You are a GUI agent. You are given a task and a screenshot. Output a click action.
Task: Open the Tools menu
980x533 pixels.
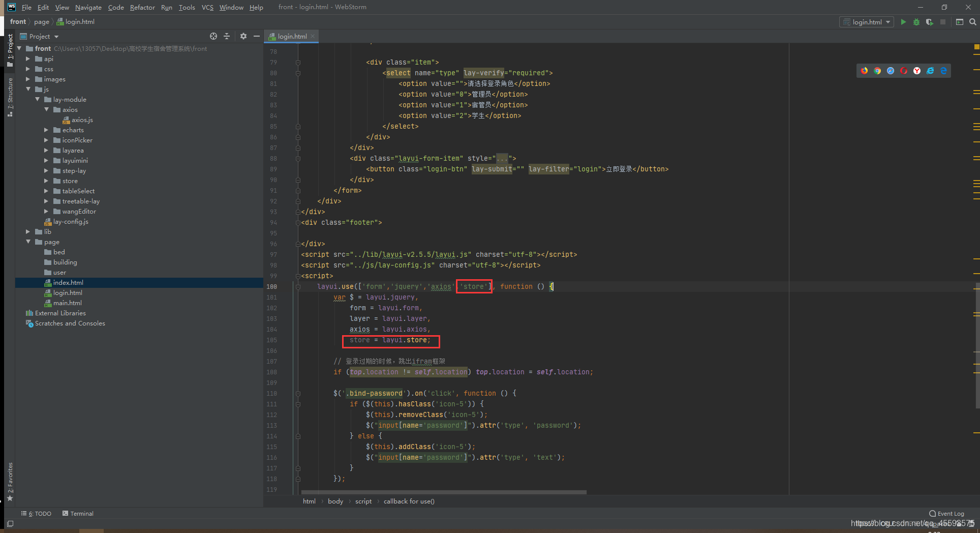point(187,7)
